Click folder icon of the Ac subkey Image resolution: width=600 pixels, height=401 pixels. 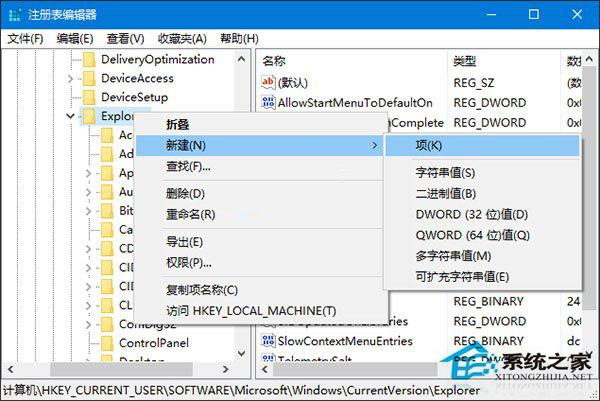(107, 135)
